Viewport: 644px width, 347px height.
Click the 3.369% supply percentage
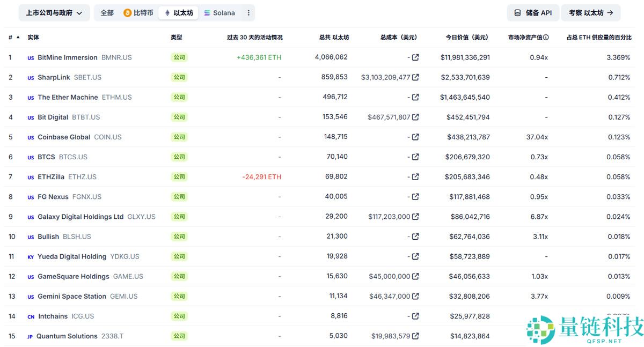(x=618, y=57)
